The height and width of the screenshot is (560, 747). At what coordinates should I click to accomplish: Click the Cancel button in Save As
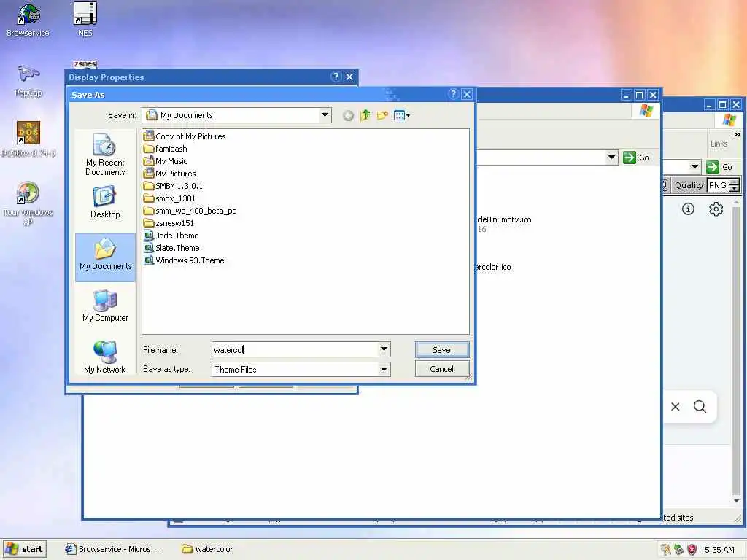(x=441, y=368)
